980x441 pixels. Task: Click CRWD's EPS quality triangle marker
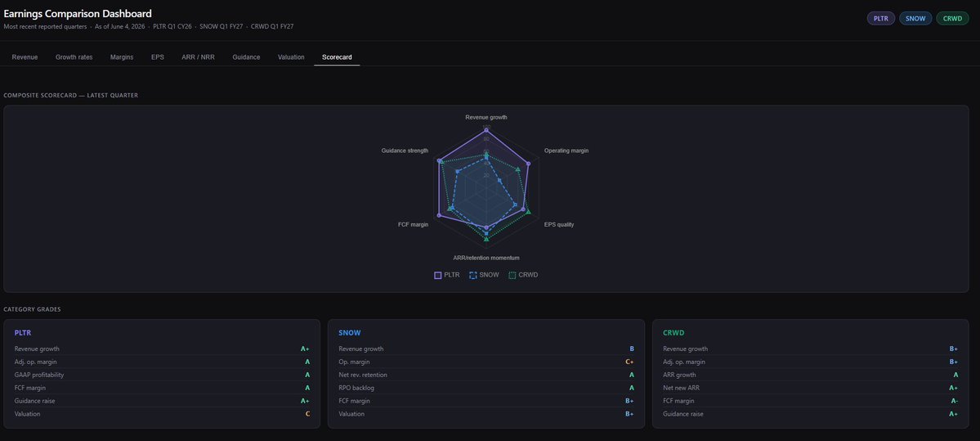coord(529,212)
